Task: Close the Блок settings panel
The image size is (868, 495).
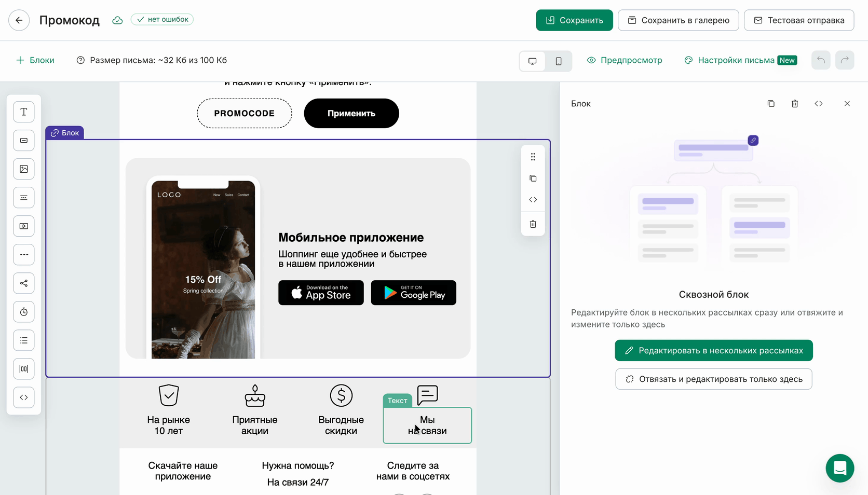Action: (847, 104)
